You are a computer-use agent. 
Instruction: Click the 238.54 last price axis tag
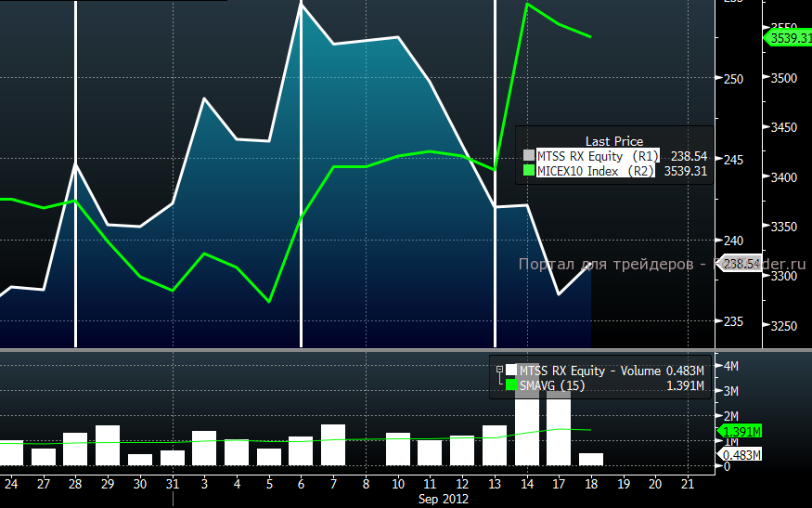click(741, 264)
